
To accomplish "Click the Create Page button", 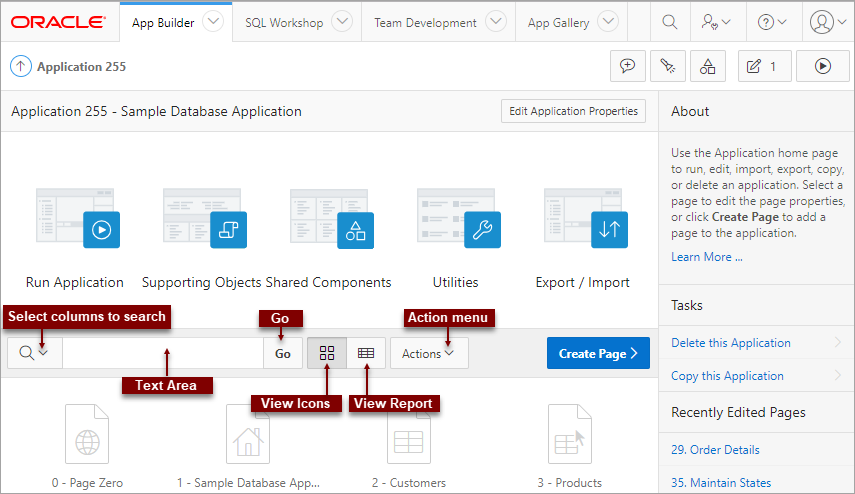I will pos(598,353).
